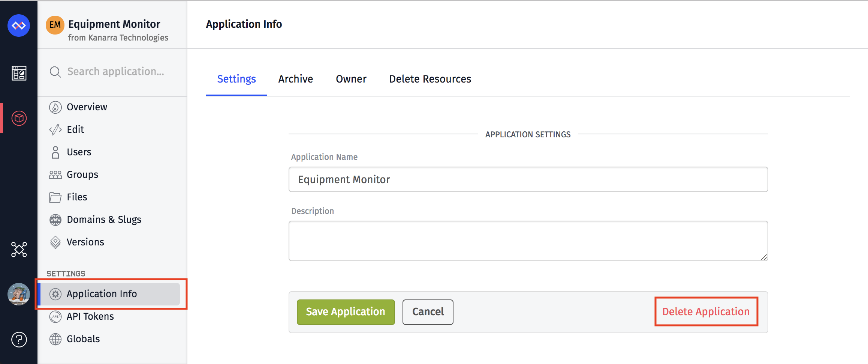
Task: Click the Delete Application link
Action: tap(706, 311)
